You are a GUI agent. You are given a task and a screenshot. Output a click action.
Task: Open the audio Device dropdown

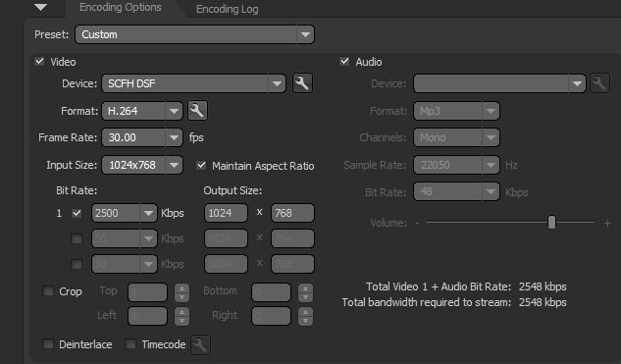[x=499, y=83]
